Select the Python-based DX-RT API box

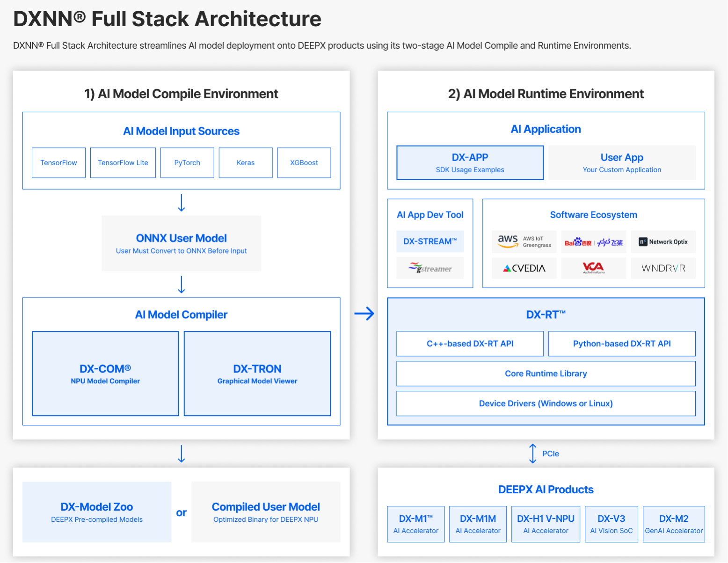point(622,344)
